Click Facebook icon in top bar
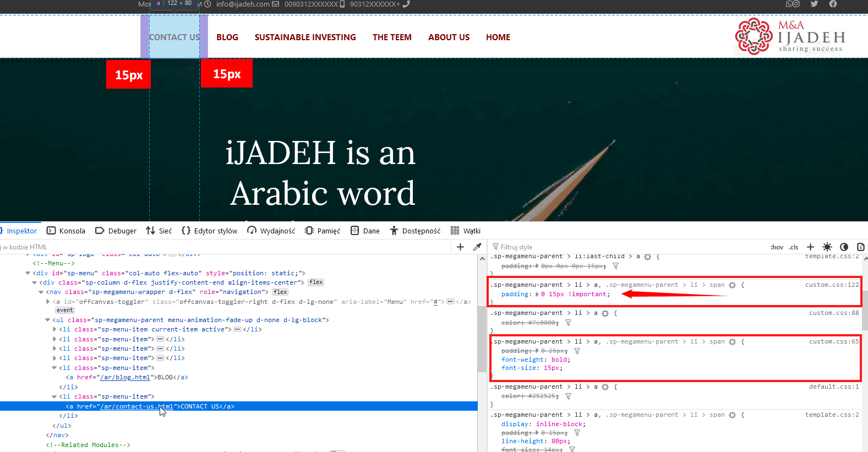Image resolution: width=868 pixels, height=452 pixels. coord(833,4)
